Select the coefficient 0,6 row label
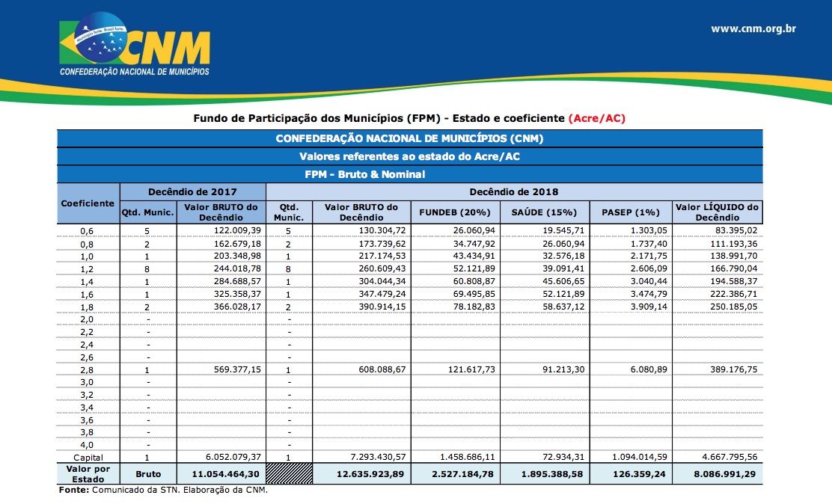The height and width of the screenshot is (504, 832). (x=87, y=231)
